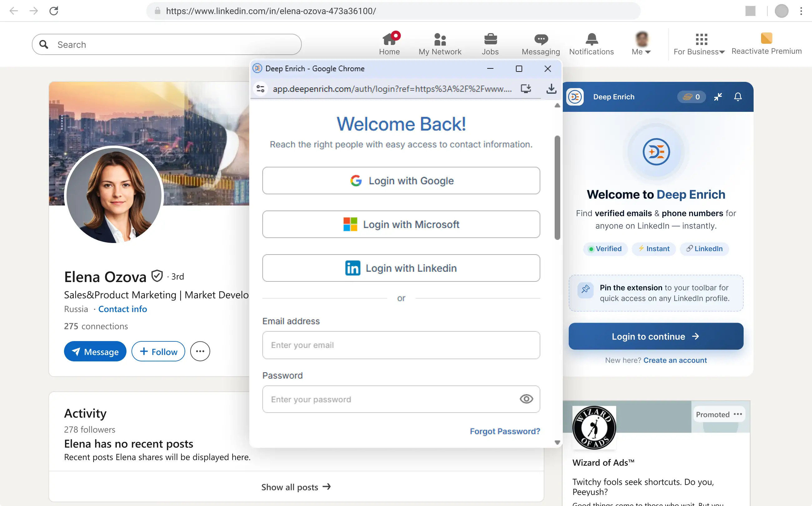Open Chrome three-dot menu

801,11
